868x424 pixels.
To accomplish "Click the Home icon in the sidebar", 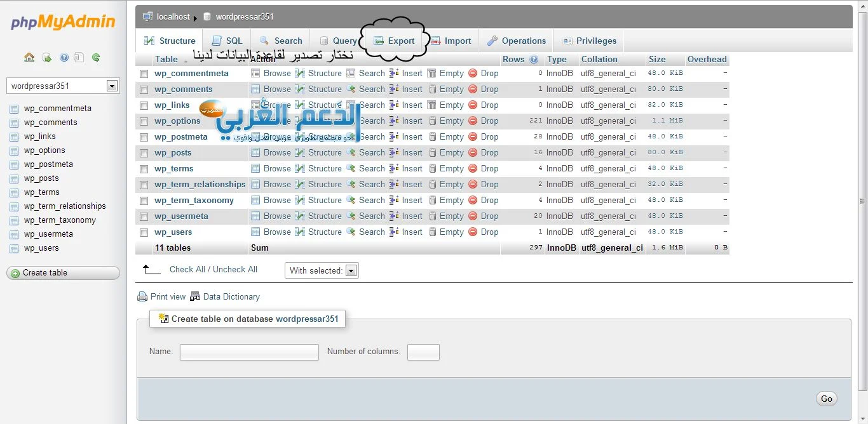I will point(29,58).
